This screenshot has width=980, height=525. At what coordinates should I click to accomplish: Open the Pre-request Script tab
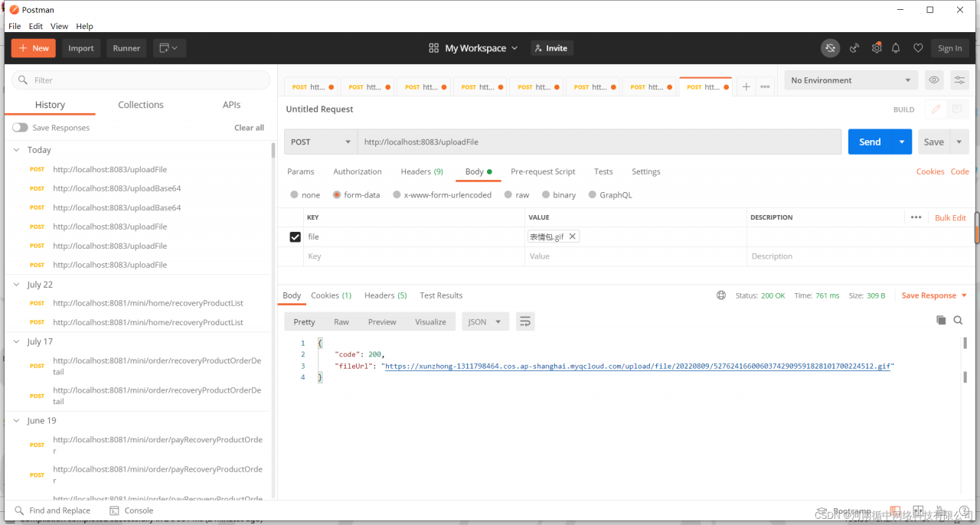[543, 171]
